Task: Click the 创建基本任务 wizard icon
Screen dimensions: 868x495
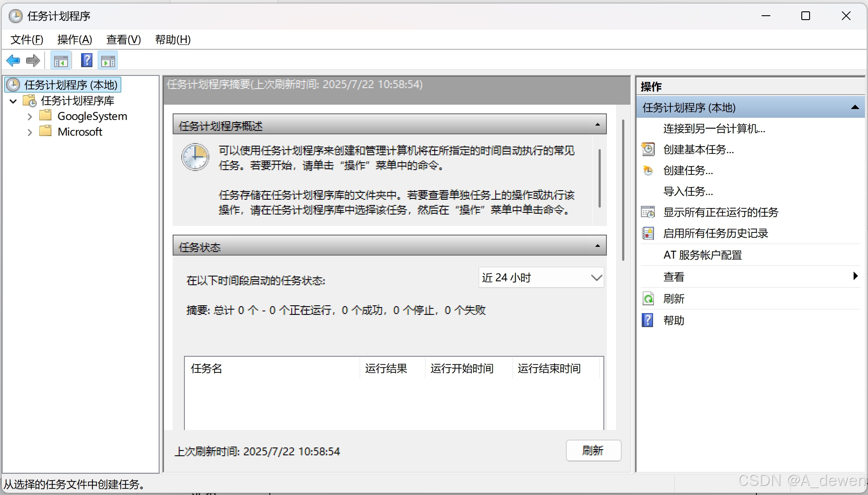Action: pyautogui.click(x=648, y=149)
